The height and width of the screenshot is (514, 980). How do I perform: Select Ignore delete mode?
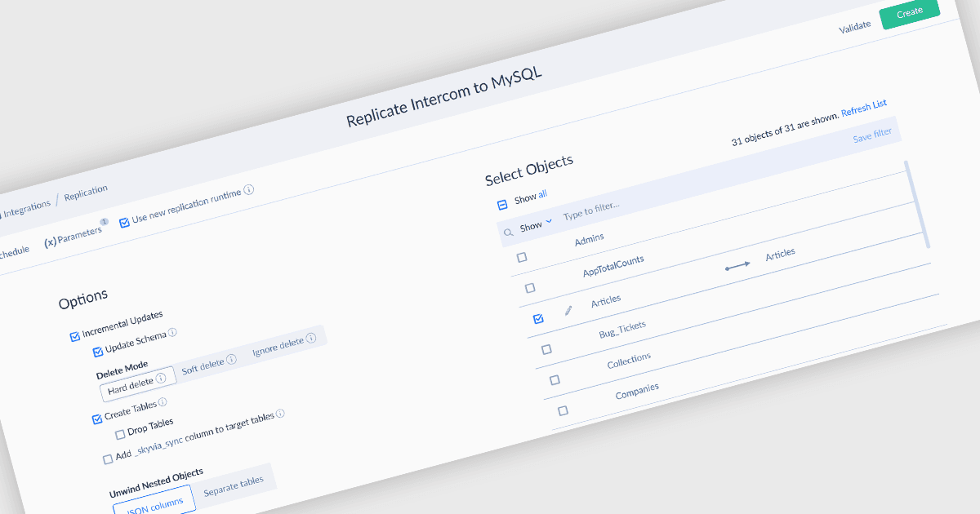[x=284, y=344]
